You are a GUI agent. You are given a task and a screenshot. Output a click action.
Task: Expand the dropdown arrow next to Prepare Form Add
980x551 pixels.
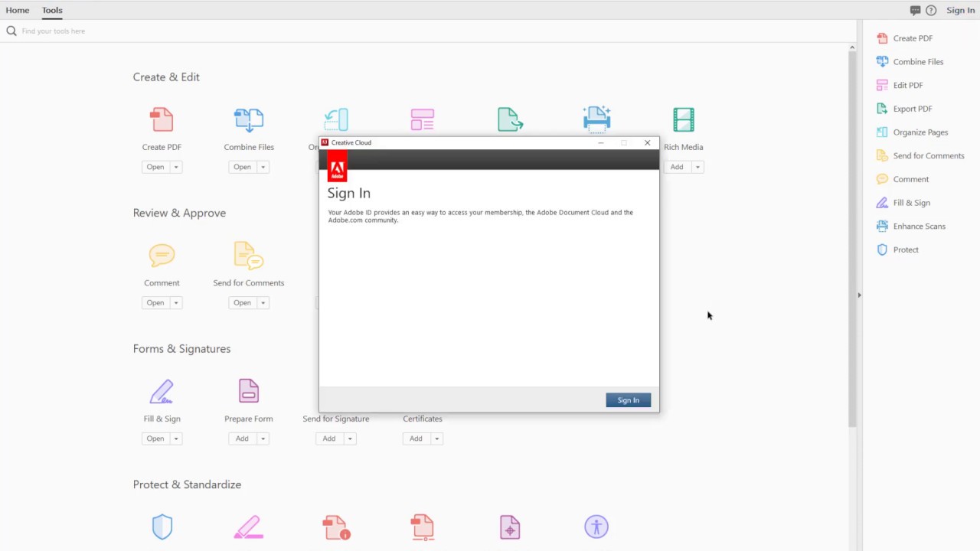(x=263, y=439)
